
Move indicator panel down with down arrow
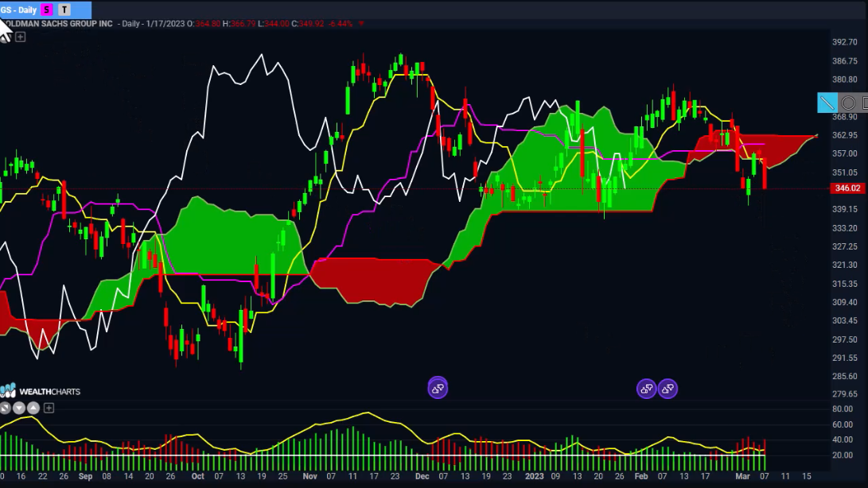tap(19, 409)
